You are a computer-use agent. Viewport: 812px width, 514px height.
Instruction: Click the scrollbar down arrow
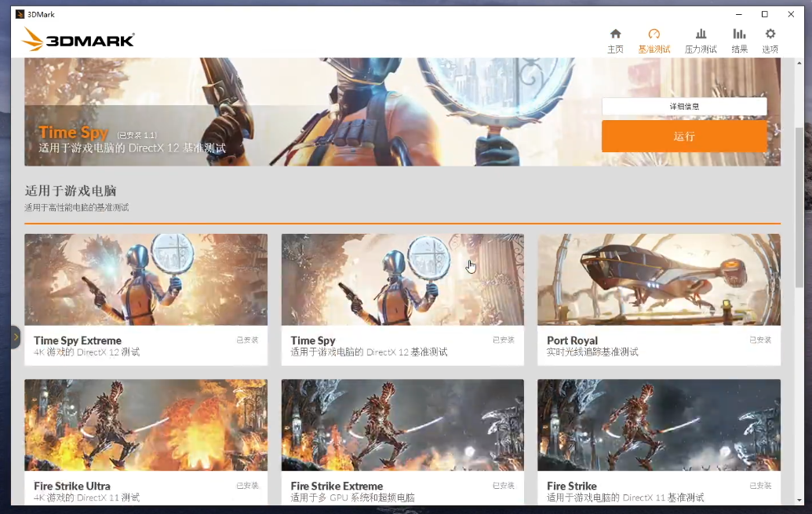[x=799, y=500]
